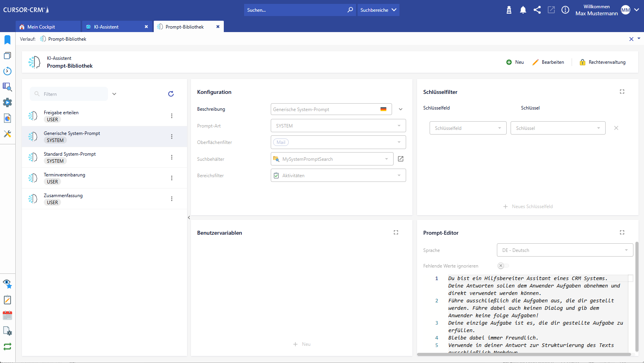Click the bookmark icon in left sidebar
Image resolution: width=644 pixels, height=363 pixels.
[7, 40]
